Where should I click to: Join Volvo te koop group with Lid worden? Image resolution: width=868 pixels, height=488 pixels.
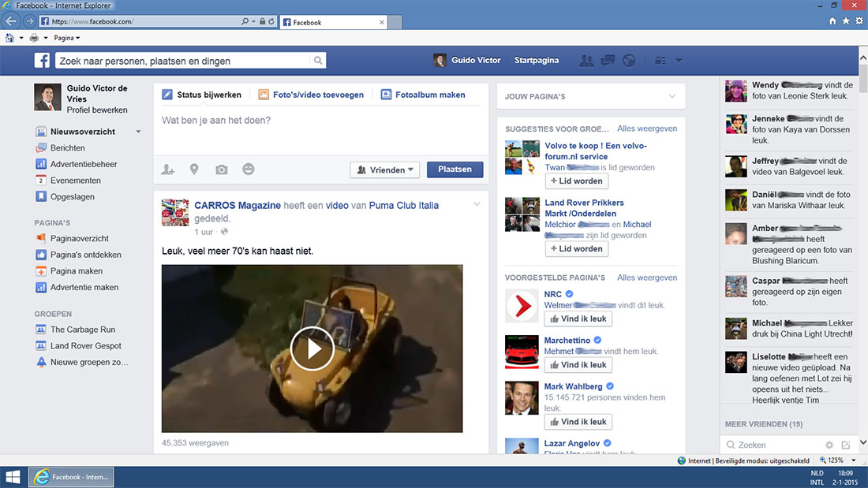pyautogui.click(x=576, y=181)
